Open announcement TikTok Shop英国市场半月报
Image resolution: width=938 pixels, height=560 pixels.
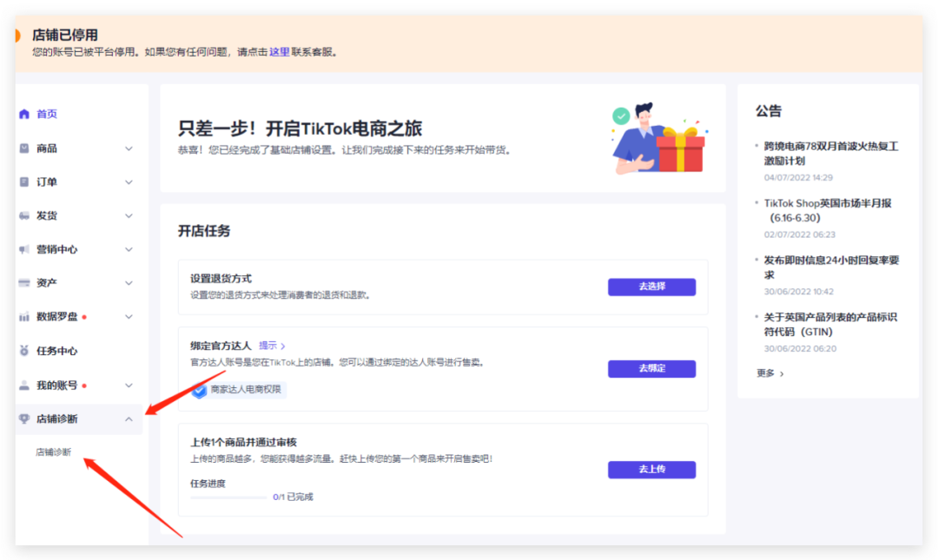pyautogui.click(x=828, y=210)
